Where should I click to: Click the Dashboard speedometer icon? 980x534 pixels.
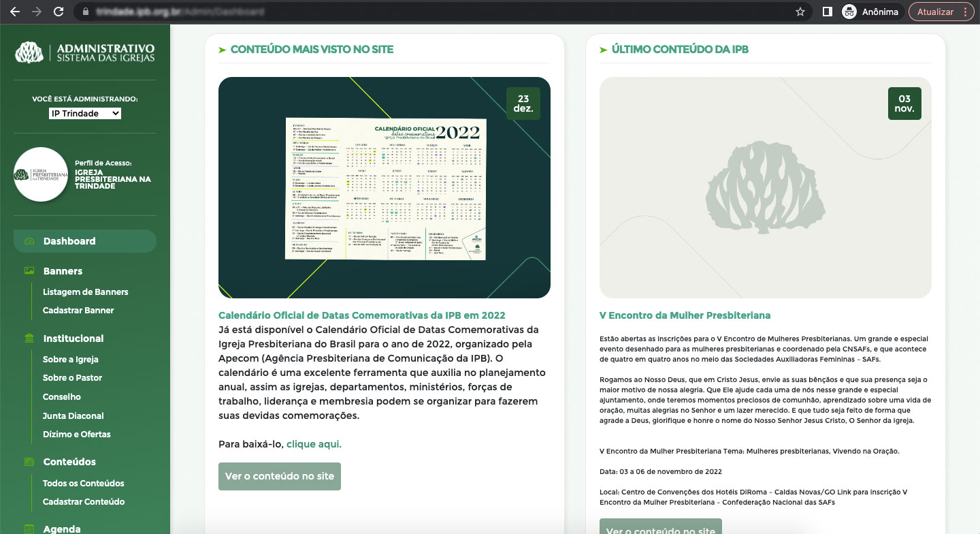pos(29,241)
